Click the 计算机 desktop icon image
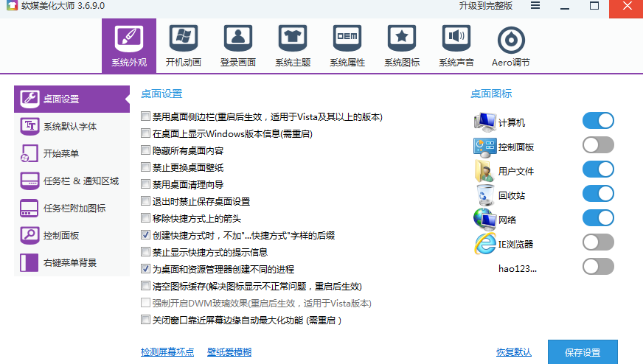 484,122
